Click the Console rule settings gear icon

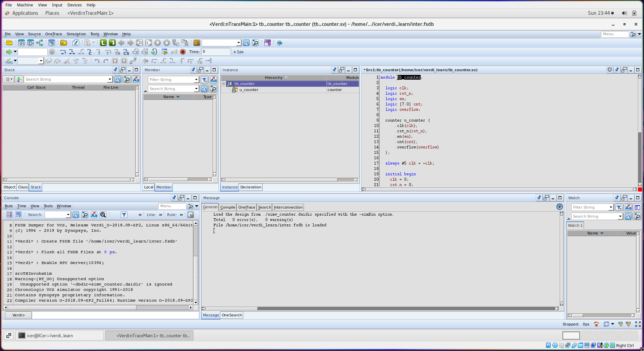point(191,215)
